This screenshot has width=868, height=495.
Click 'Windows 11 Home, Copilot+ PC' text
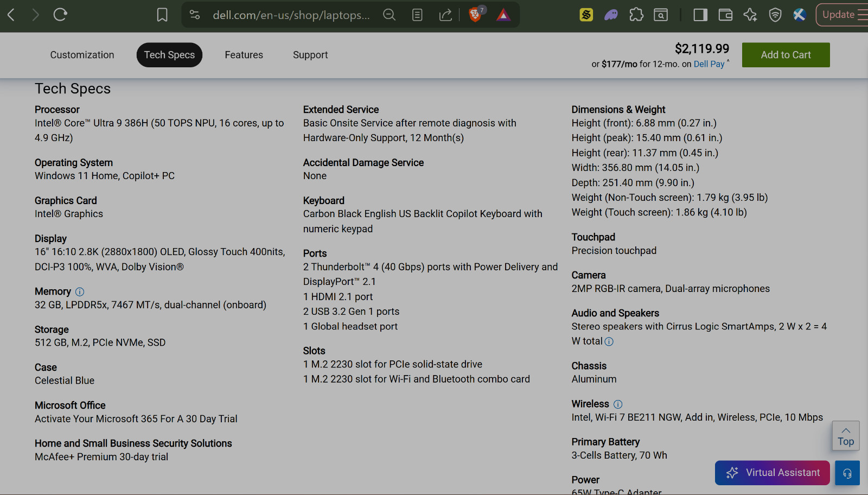(x=105, y=176)
